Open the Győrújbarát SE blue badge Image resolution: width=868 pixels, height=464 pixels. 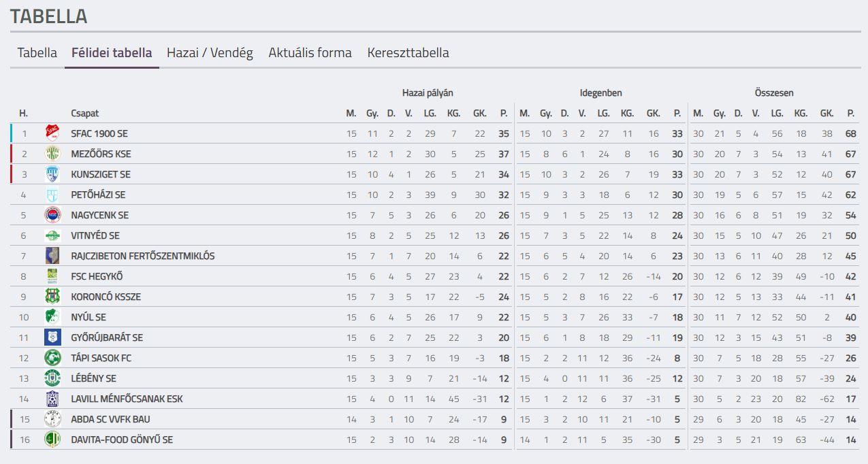52,337
